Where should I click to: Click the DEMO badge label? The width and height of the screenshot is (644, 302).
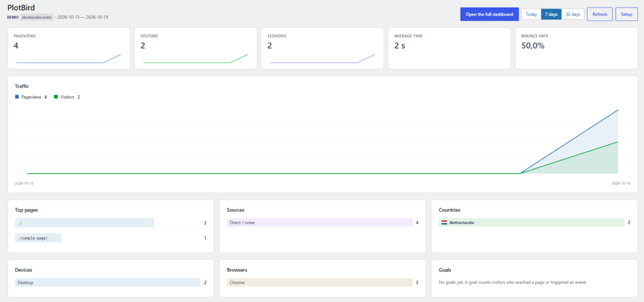click(x=13, y=17)
